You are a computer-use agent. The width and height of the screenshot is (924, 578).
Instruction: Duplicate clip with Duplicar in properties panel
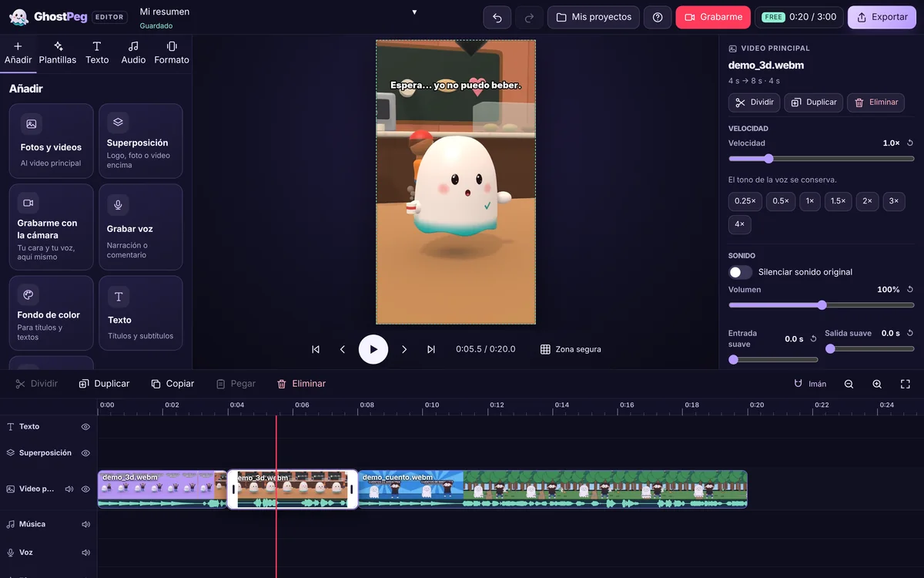pyautogui.click(x=814, y=102)
